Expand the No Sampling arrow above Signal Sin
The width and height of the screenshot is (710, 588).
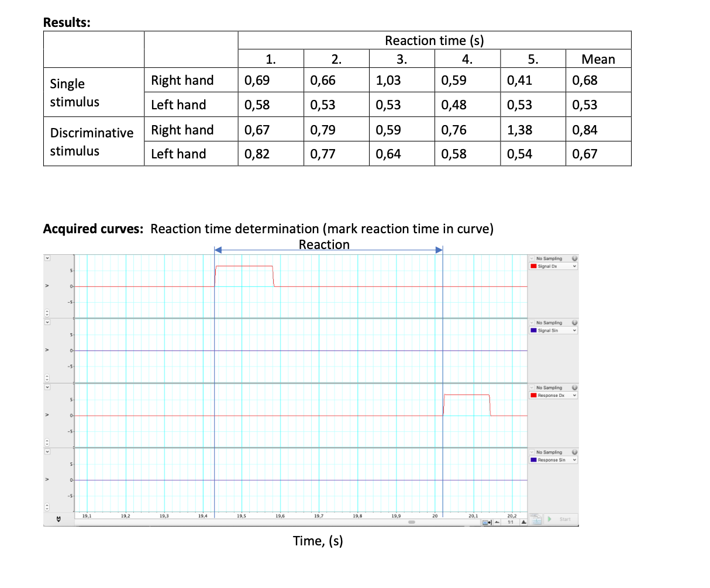[x=532, y=323]
